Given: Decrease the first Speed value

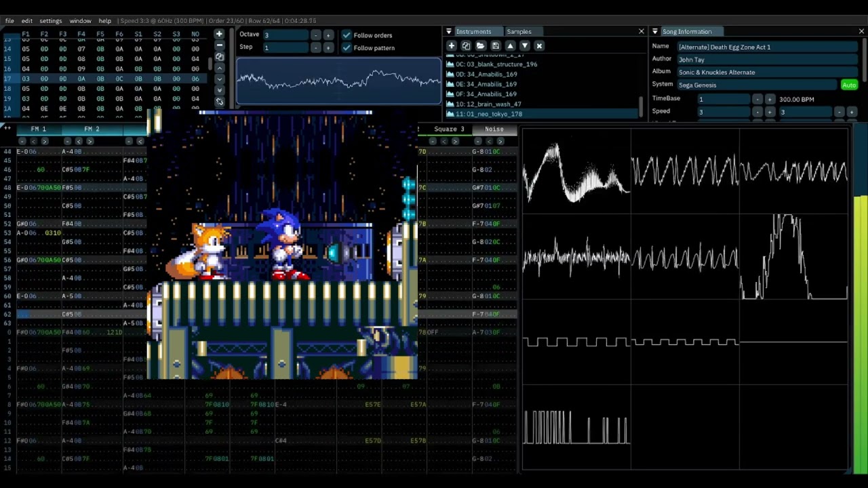Looking at the screenshot, I should point(757,112).
